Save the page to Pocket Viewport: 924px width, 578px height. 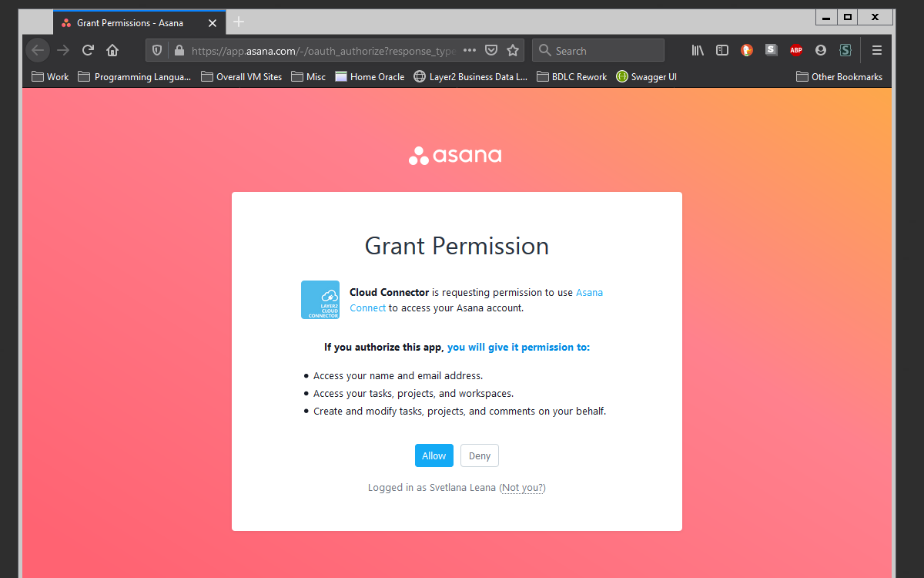pos(491,51)
